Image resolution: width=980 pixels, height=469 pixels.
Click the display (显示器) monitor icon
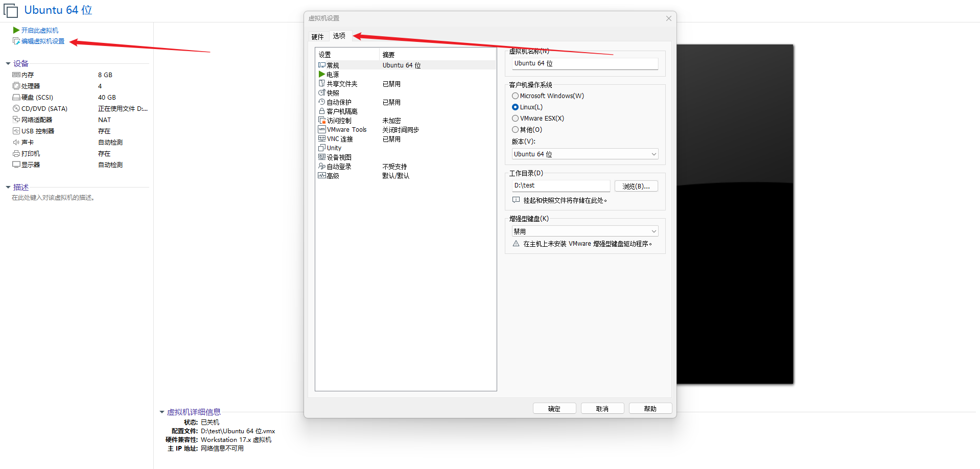coord(16,165)
